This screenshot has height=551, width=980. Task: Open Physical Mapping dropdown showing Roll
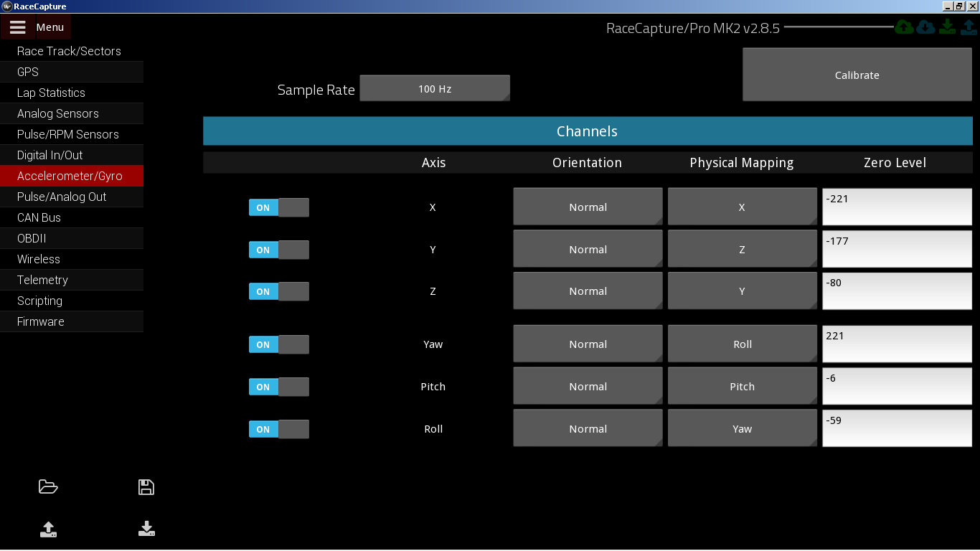click(743, 344)
